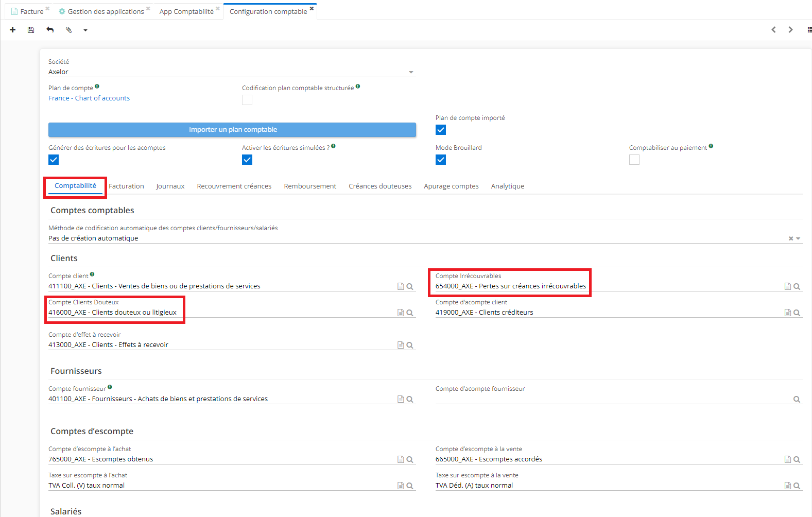Click Importer un plan comptable button
This screenshot has width=812, height=517.
tap(232, 130)
